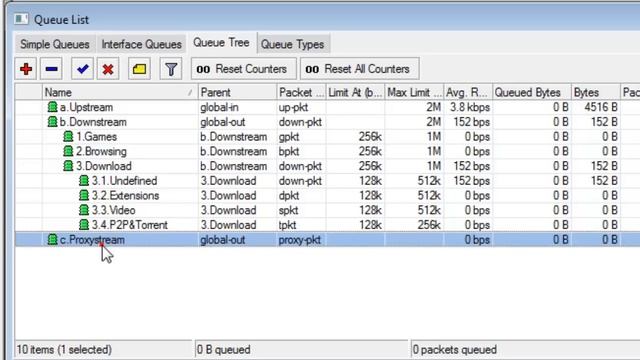This screenshot has height=360, width=640.
Task: Open the Filter funnel icon
Action: [171, 69]
